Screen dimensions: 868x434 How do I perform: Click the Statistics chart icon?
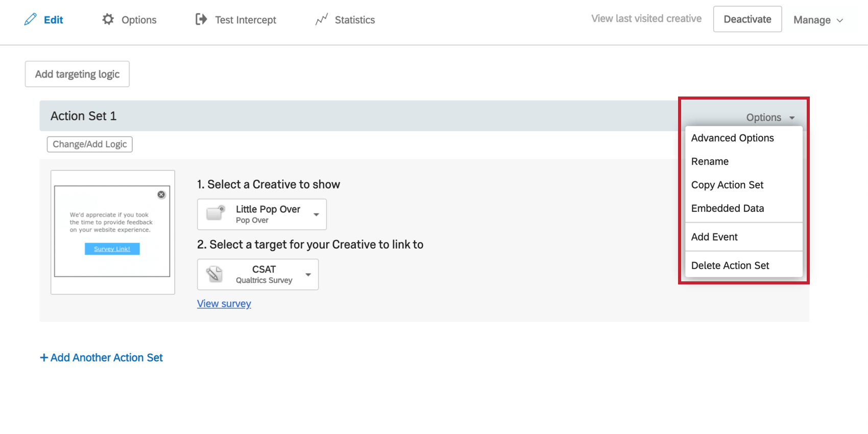[322, 19]
